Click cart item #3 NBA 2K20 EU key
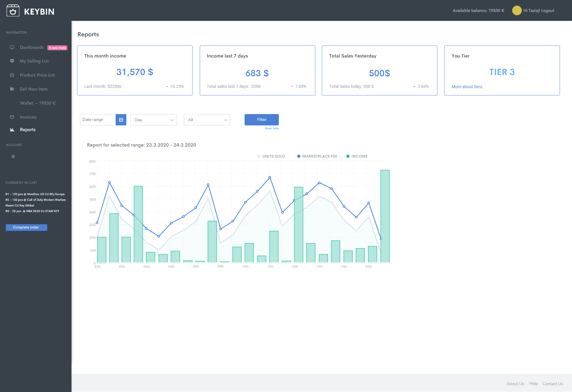This screenshot has width=572, height=392. [x=32, y=211]
